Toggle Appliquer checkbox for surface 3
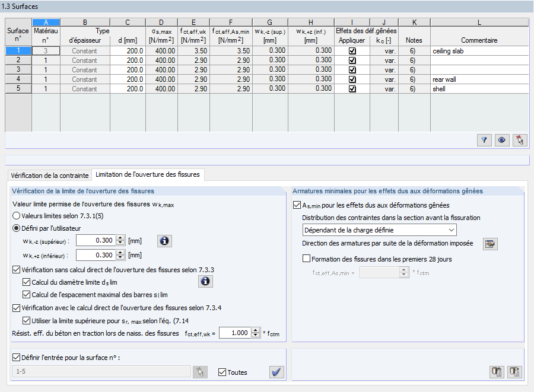The height and width of the screenshot is (392, 534). 352,70
